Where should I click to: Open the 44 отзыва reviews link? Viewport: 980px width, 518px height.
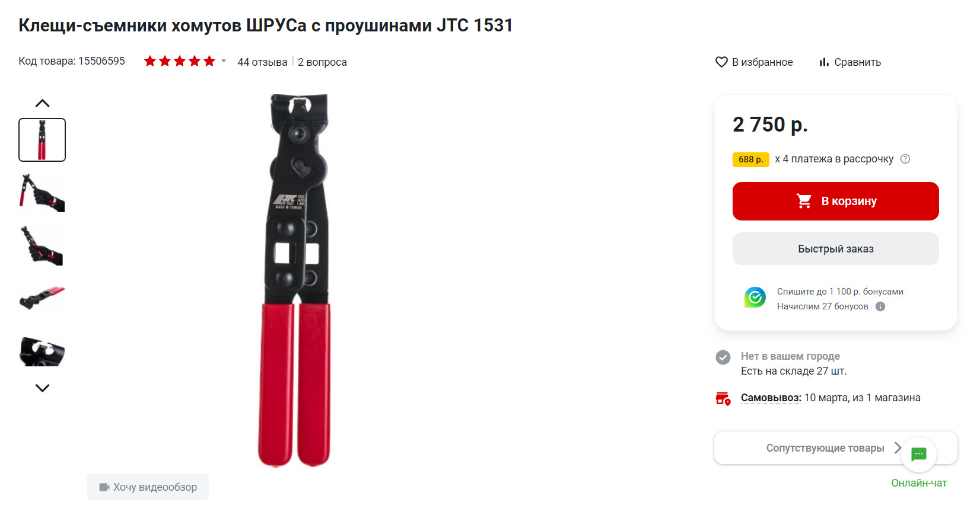click(x=262, y=62)
